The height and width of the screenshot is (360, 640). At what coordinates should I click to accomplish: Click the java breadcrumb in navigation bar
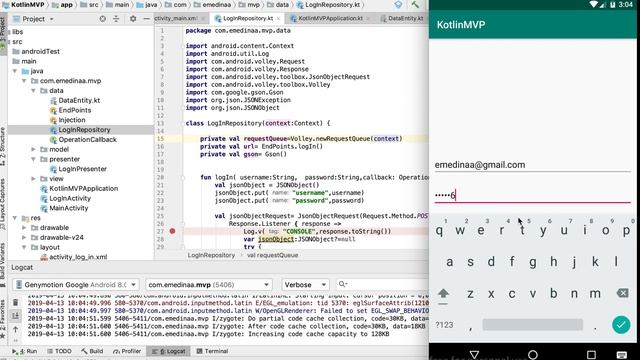pos(147,5)
